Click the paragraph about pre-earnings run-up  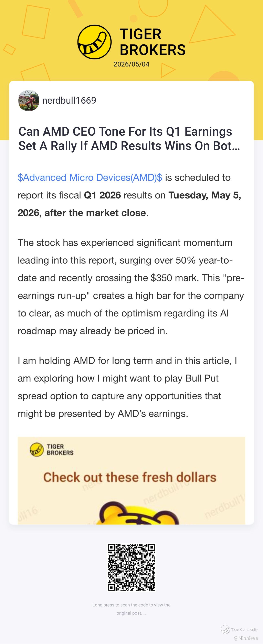(x=131, y=287)
